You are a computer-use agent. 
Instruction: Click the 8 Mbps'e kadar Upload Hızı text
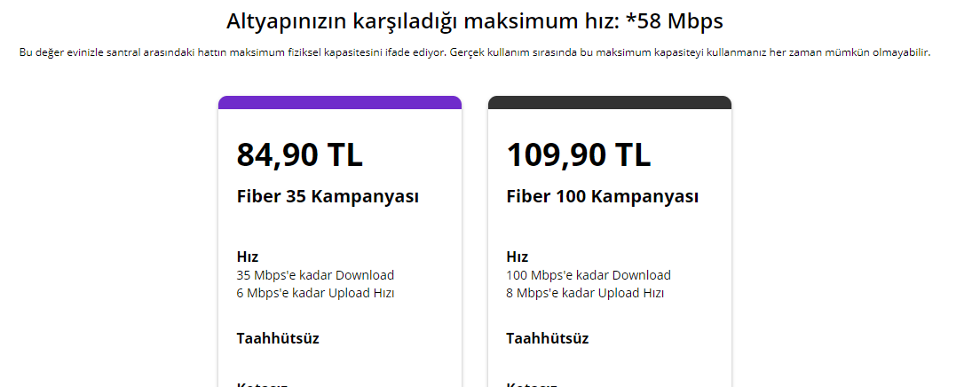pyautogui.click(x=585, y=293)
